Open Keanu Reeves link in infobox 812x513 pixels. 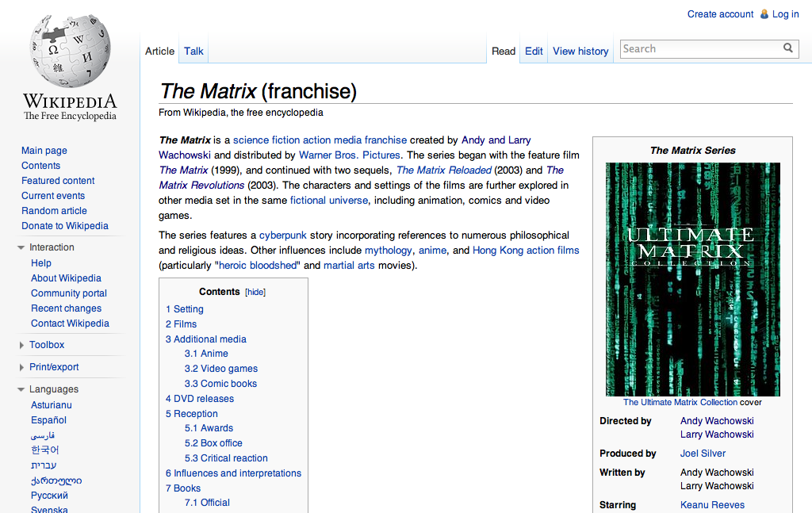(712, 505)
